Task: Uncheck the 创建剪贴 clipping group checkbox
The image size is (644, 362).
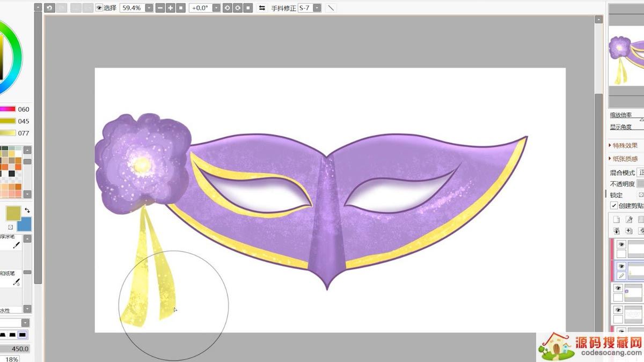Action: tap(614, 206)
